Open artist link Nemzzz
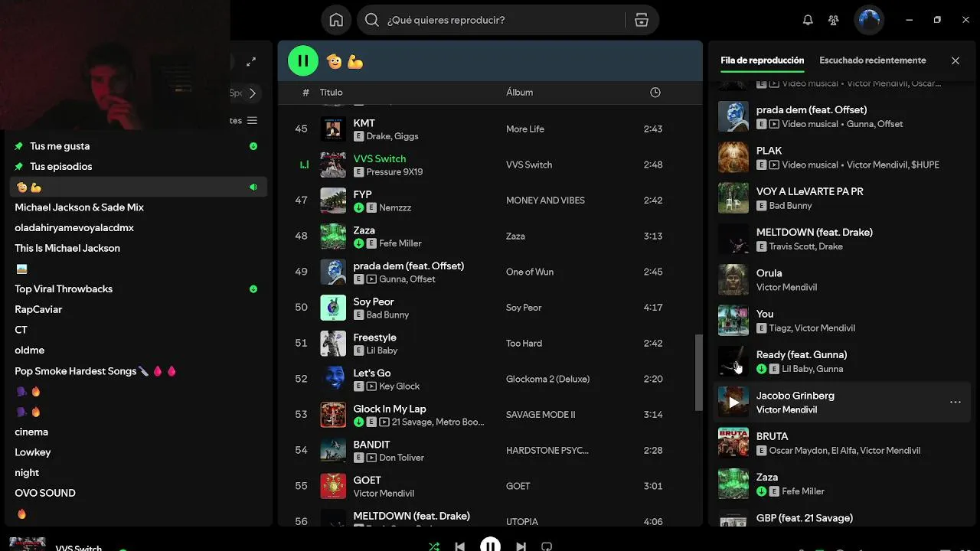Screen dimensions: 980x551 [x=397, y=207]
